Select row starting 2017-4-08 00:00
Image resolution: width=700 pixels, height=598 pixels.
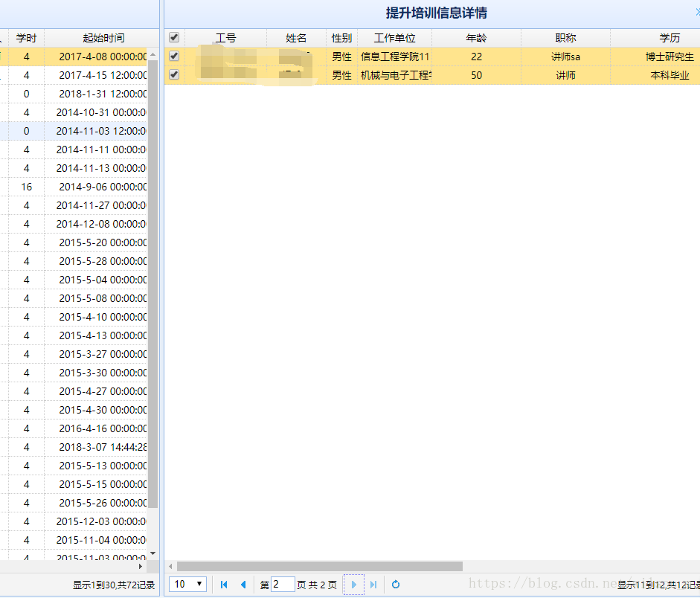coord(73,57)
